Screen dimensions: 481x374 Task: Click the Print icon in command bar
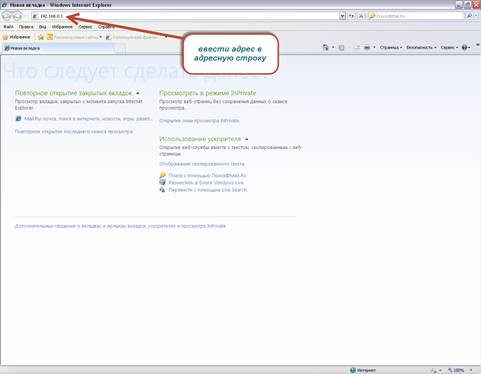click(367, 48)
